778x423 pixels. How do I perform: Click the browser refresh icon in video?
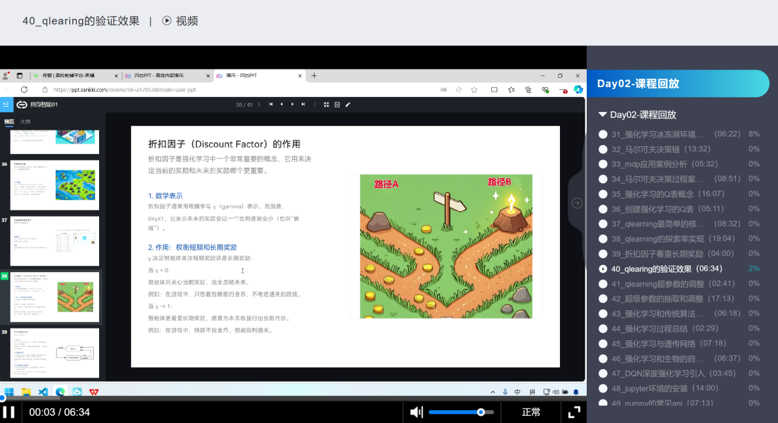[x=24, y=90]
